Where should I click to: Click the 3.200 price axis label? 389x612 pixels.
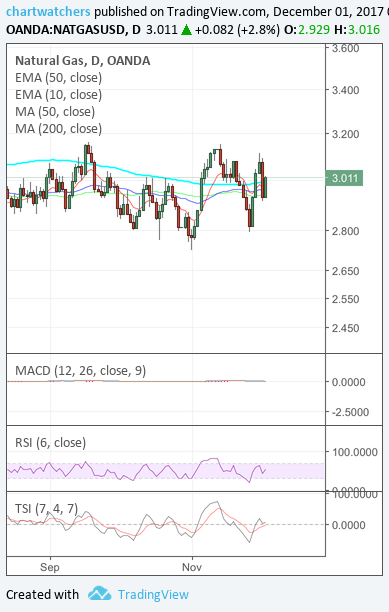345,134
